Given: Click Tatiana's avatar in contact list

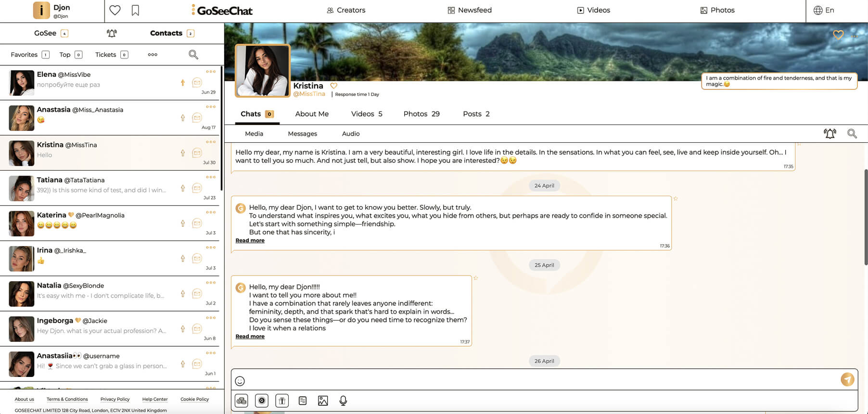Looking at the screenshot, I should 22,188.
